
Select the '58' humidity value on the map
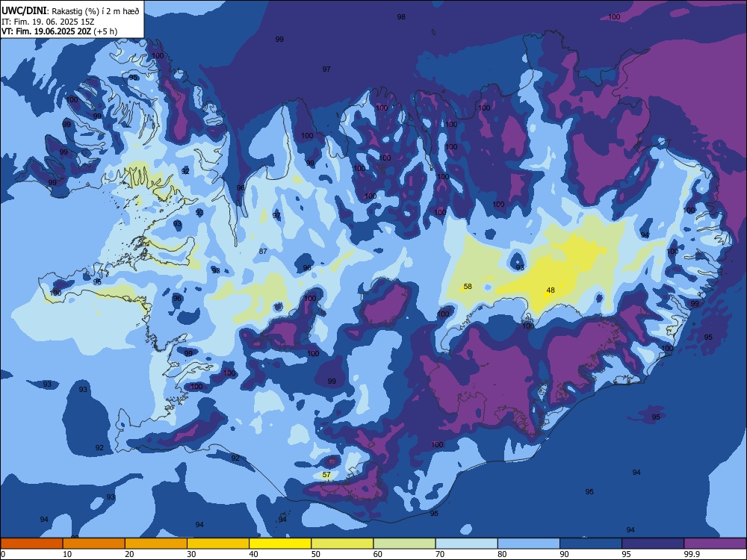(x=468, y=286)
